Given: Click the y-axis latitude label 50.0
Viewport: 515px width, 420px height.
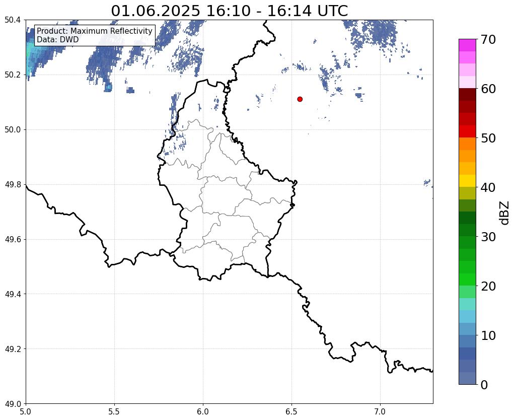Looking at the screenshot, I should 13,130.
